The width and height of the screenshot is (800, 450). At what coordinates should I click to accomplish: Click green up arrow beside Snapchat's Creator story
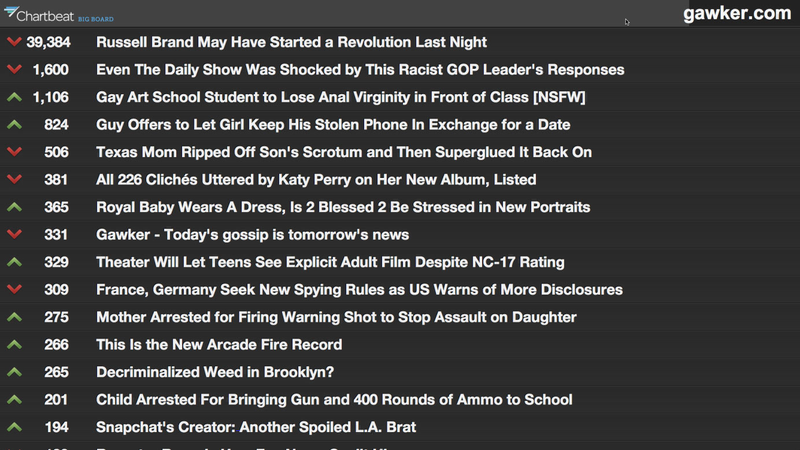tap(14, 427)
